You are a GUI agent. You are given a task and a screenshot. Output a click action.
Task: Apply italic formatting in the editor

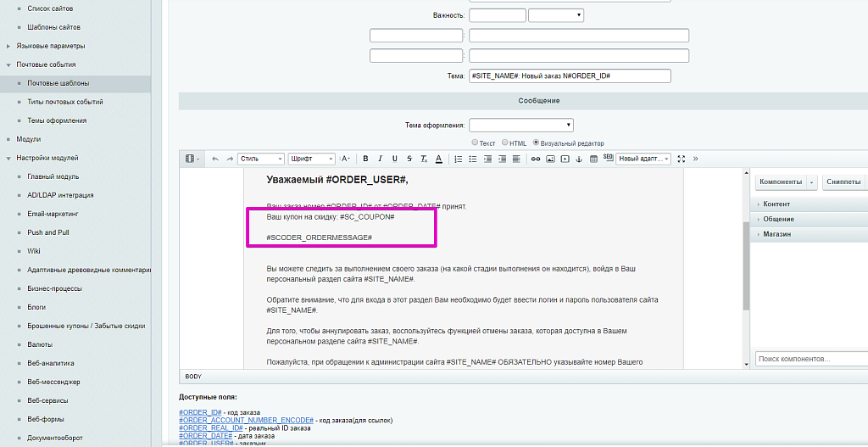tap(381, 159)
